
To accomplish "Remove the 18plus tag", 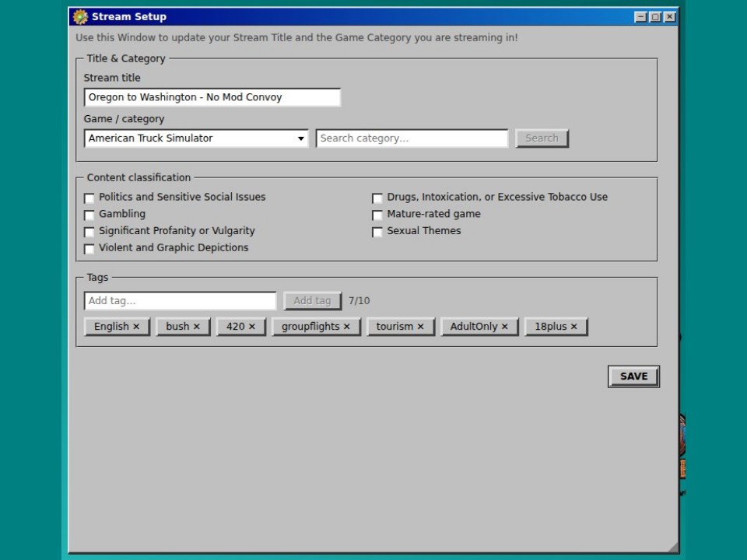I will [x=574, y=327].
